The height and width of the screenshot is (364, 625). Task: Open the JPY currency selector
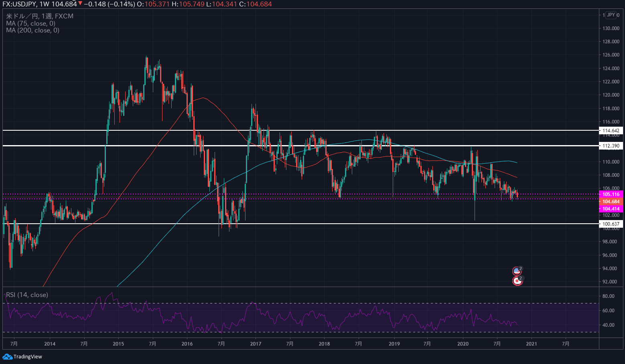pos(611,15)
